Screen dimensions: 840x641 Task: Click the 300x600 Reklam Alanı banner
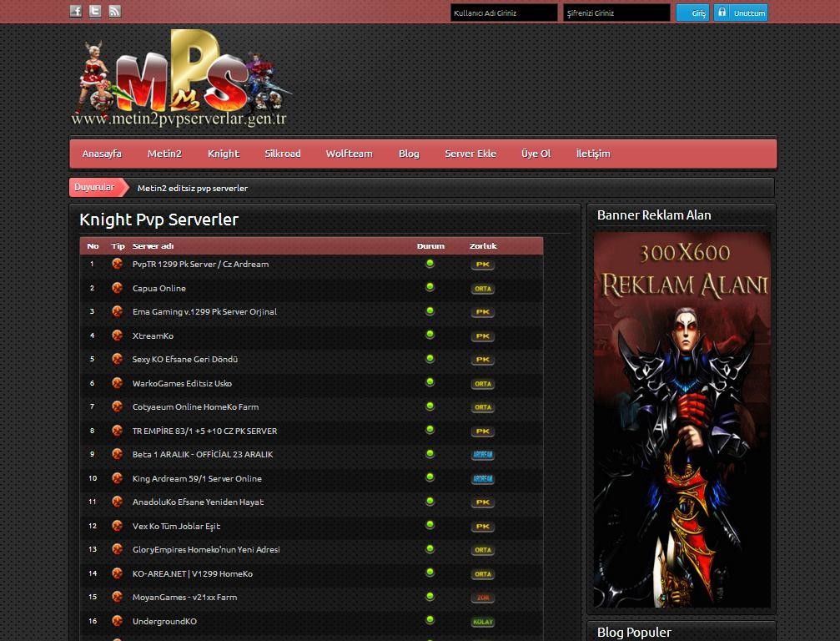[682, 420]
